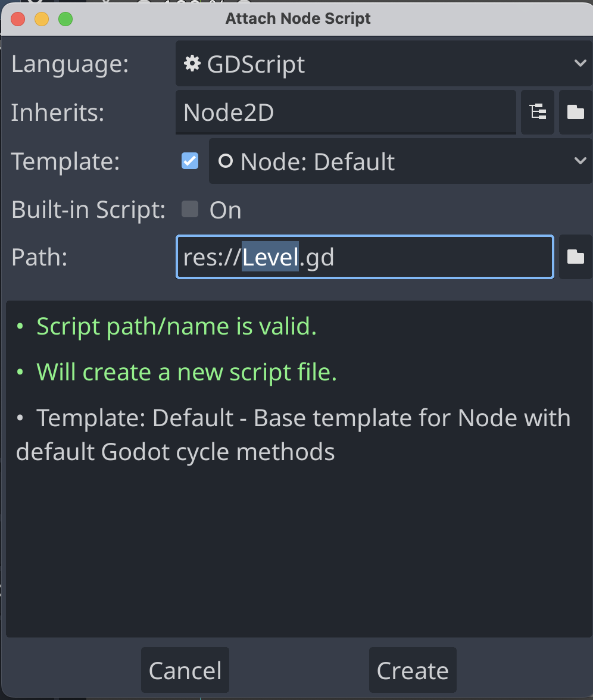Open class tree browser icon beside Inherits

pos(538,112)
